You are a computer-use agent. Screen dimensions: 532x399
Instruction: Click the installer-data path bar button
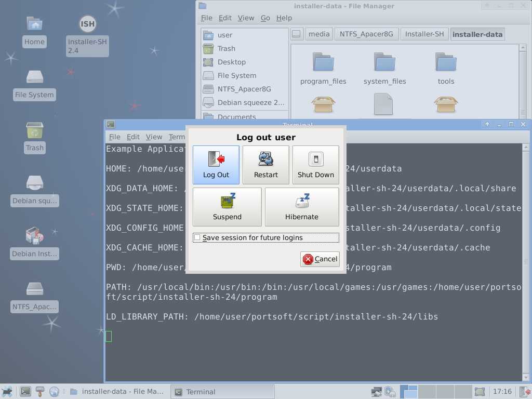point(477,34)
